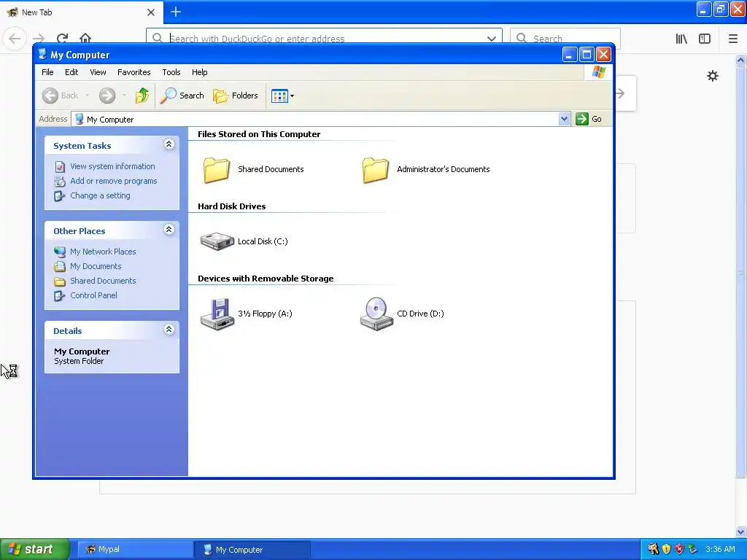The height and width of the screenshot is (560, 747).
Task: Click the Add or remove programs icon
Action: (x=60, y=182)
